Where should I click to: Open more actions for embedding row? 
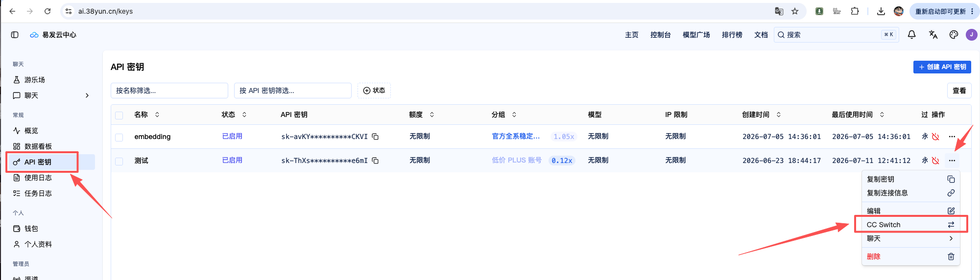pos(952,137)
